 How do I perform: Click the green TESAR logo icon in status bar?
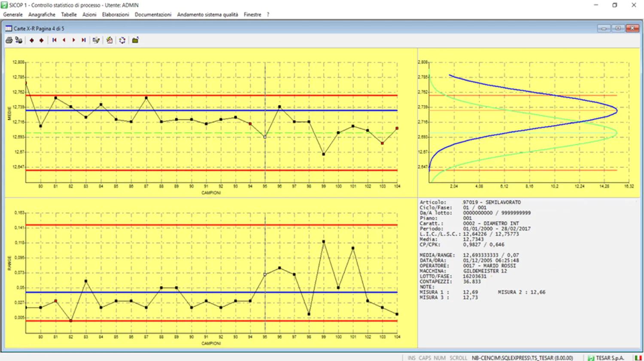coord(591,358)
